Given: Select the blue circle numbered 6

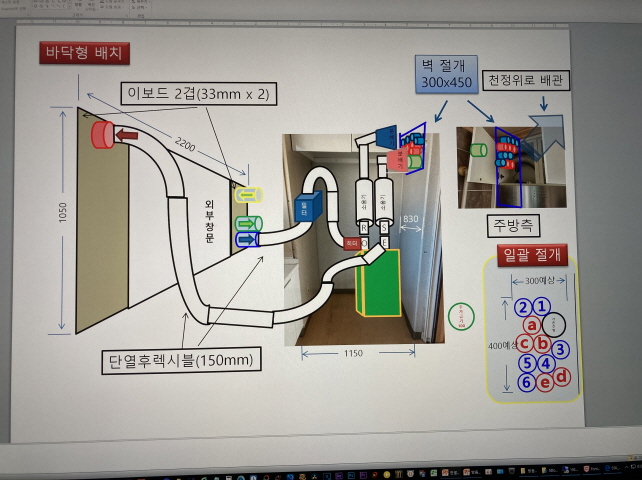Looking at the screenshot, I should point(526,382).
